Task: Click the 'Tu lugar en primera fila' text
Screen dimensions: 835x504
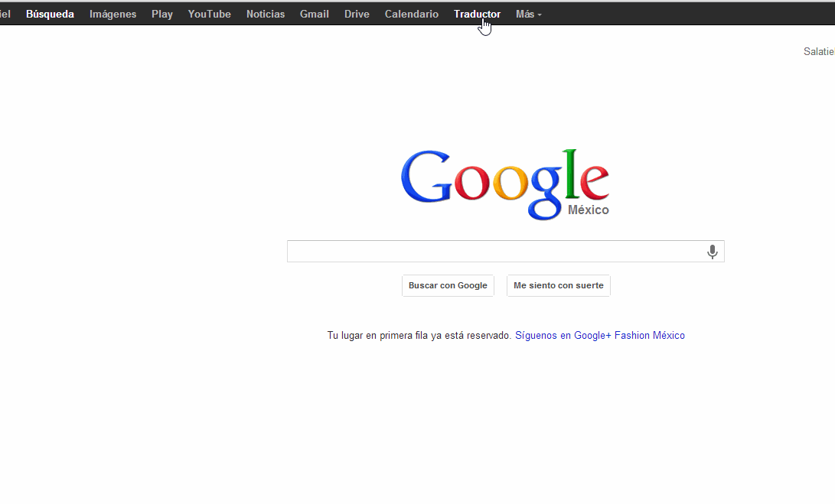Action: (419, 335)
